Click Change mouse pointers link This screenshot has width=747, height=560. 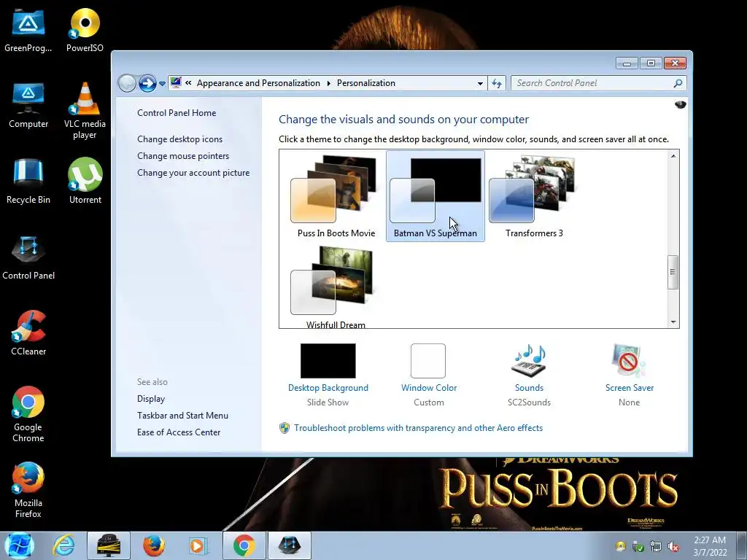point(183,156)
